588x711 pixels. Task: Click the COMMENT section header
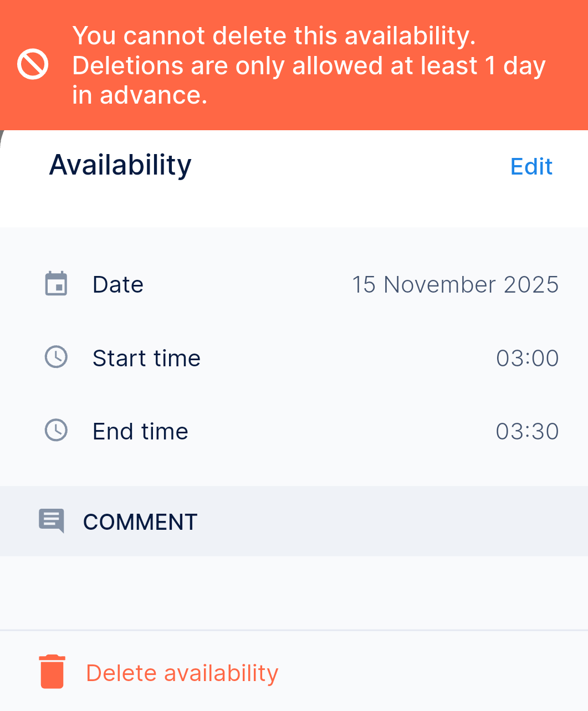pos(140,522)
